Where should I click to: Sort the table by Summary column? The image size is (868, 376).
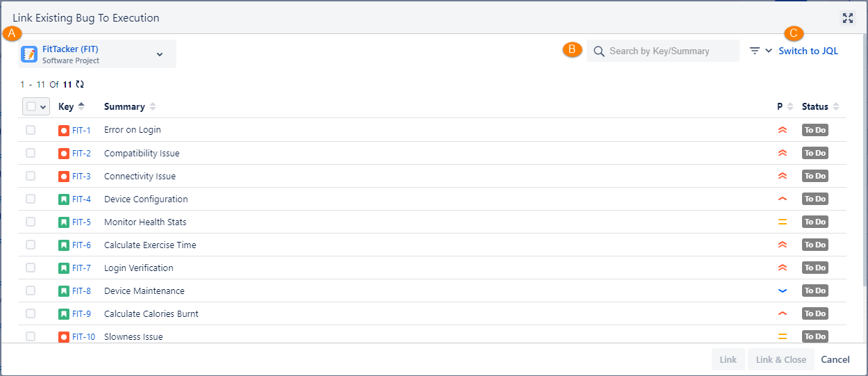coord(130,107)
